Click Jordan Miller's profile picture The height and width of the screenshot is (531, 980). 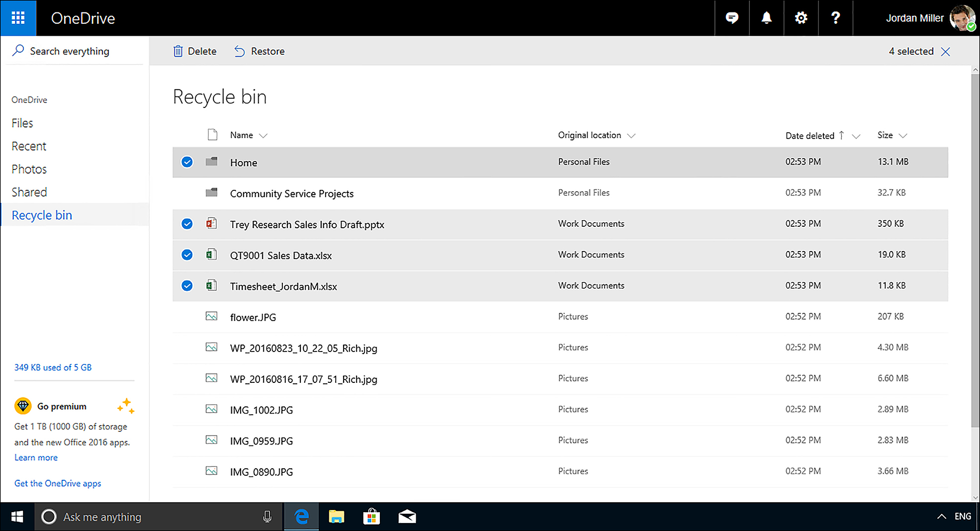click(x=962, y=18)
